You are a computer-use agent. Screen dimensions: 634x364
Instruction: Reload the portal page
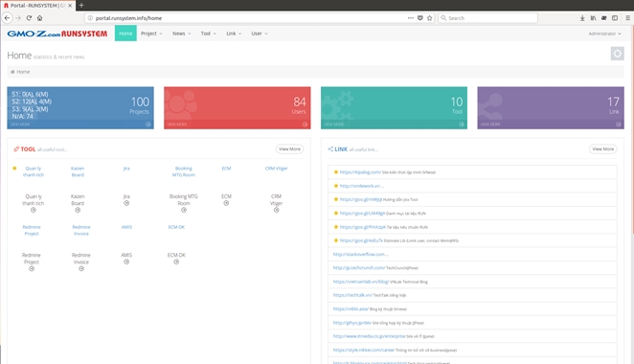click(29, 18)
